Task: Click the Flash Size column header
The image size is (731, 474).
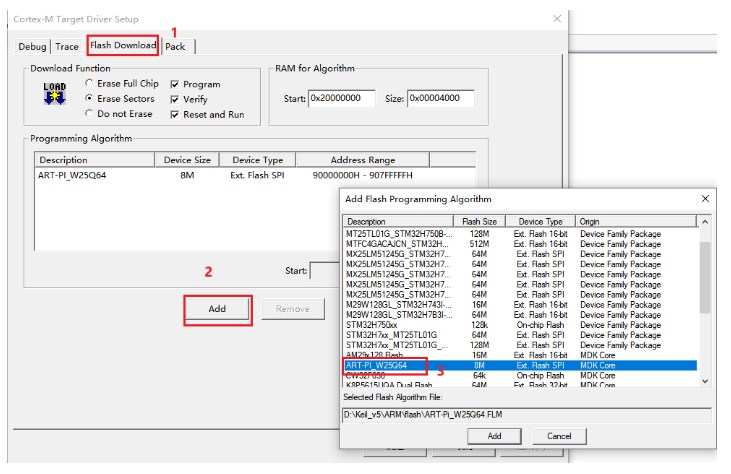Action: click(x=479, y=221)
